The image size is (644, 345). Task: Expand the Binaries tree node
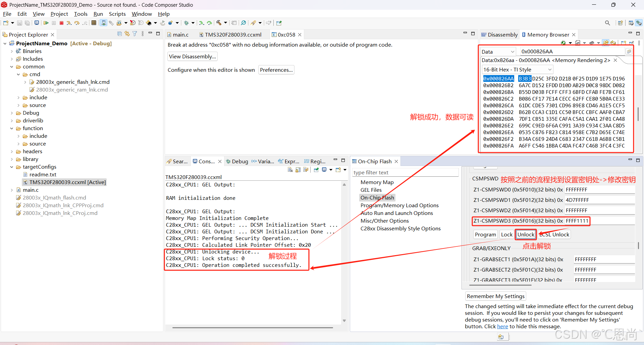coord(12,51)
